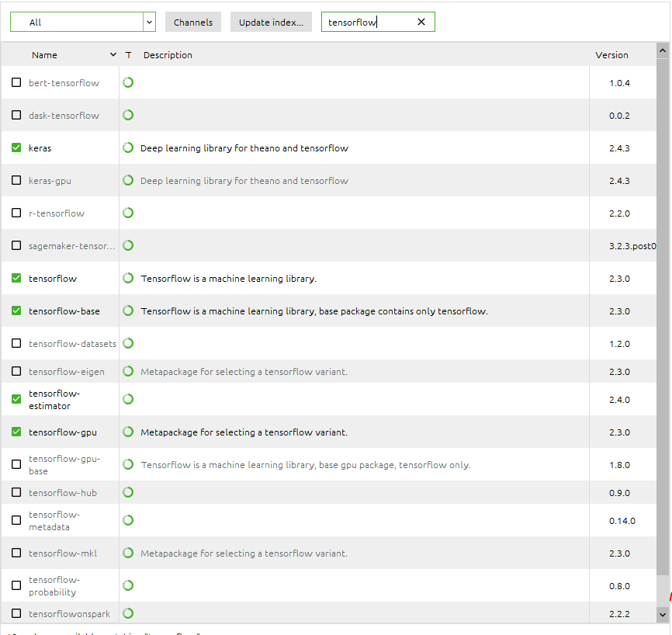This screenshot has height=635, width=672.
Task: Click the type icon for tensorflow-datasets
Action: click(x=128, y=343)
